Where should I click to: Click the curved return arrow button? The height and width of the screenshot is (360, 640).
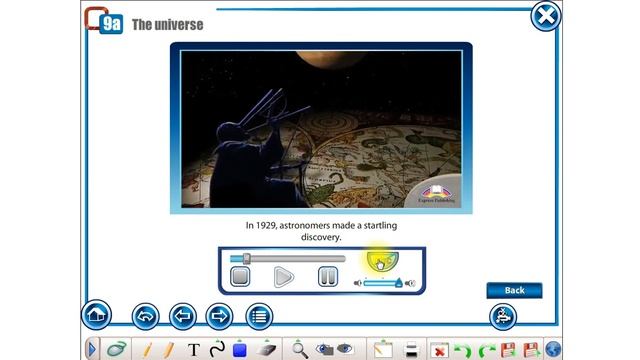(145, 316)
